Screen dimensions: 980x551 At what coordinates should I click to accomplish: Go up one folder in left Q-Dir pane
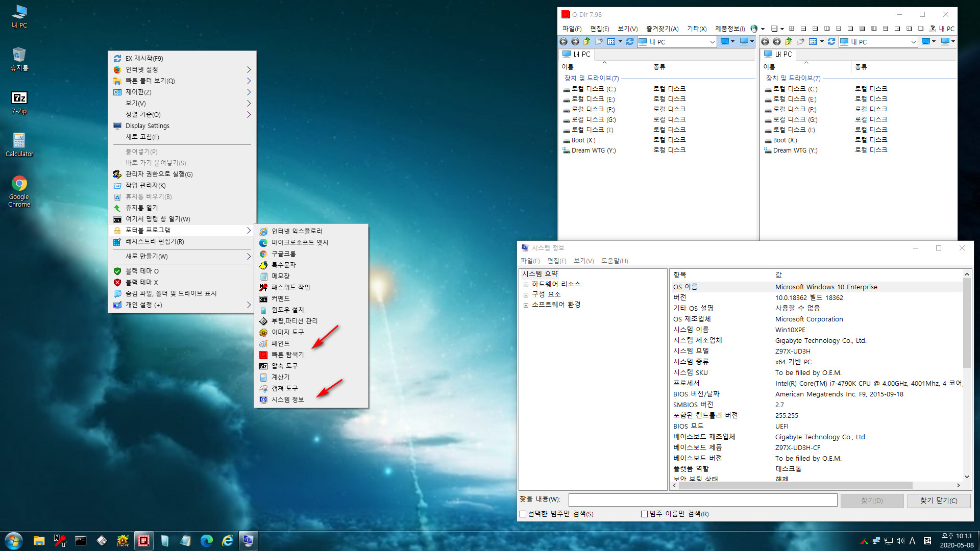(587, 42)
